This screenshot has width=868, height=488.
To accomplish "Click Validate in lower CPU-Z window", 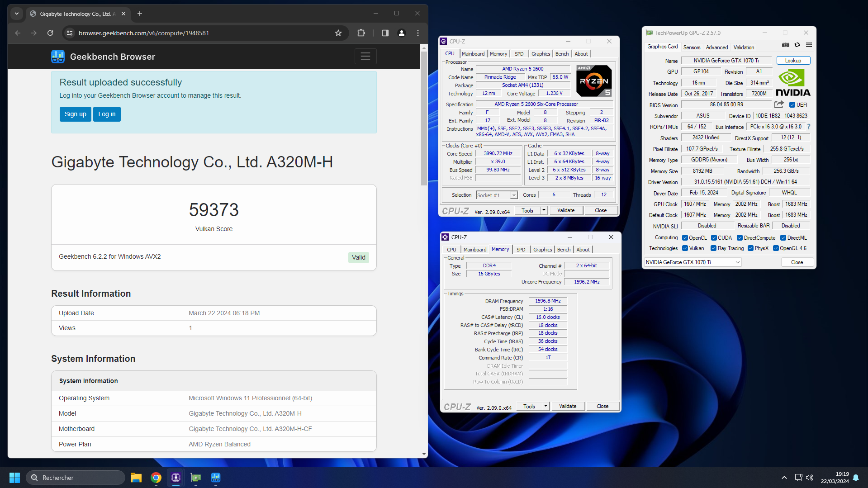I will tap(568, 406).
